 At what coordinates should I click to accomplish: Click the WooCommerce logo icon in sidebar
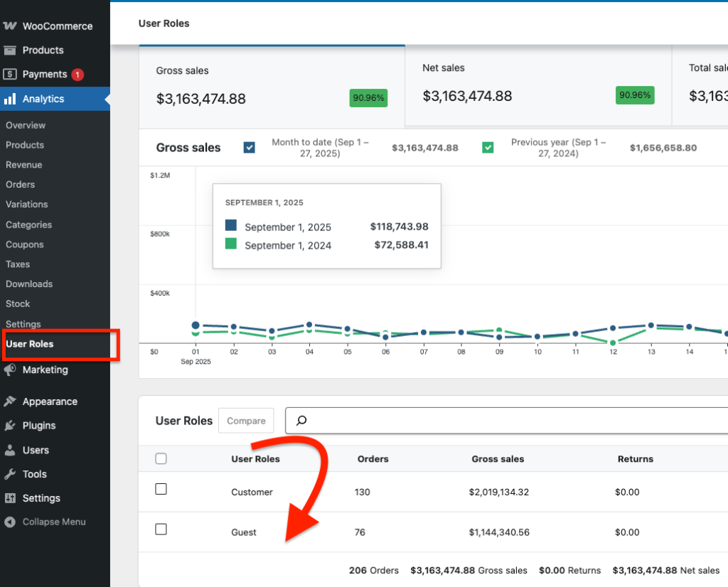tap(10, 26)
